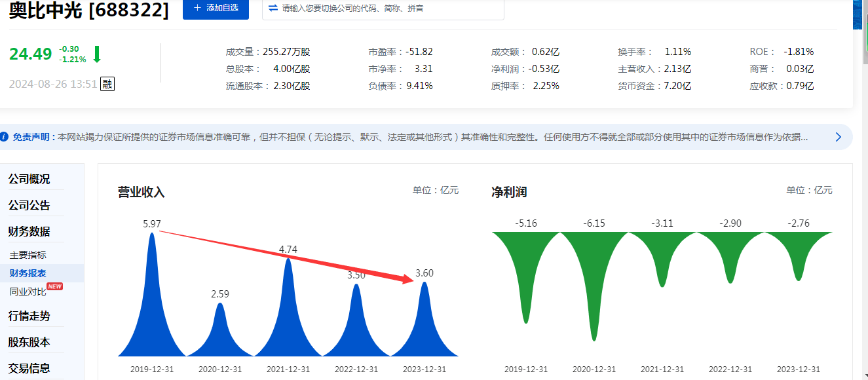This screenshot has height=380, width=868.
Task: Click the company code search field
Action: pyautogui.click(x=383, y=9)
